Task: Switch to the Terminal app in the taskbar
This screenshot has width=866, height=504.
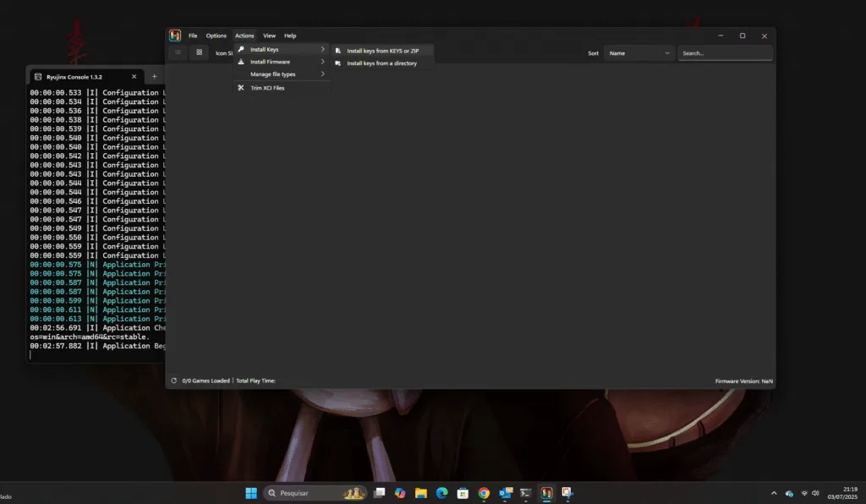Action: coord(526,493)
